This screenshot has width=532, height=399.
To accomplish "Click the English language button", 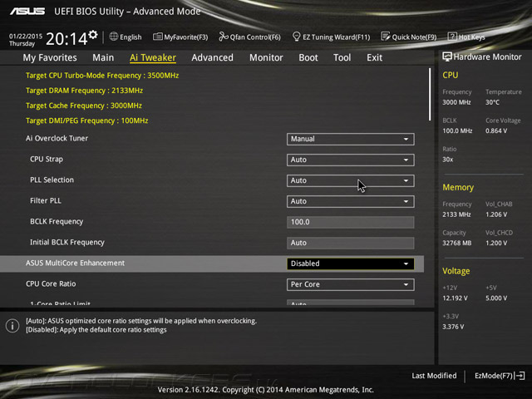I will point(126,37).
